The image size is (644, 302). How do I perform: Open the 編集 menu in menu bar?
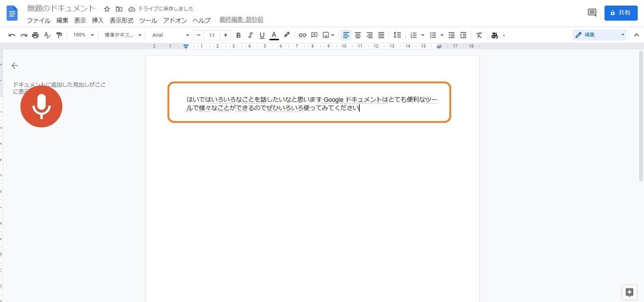[62, 20]
